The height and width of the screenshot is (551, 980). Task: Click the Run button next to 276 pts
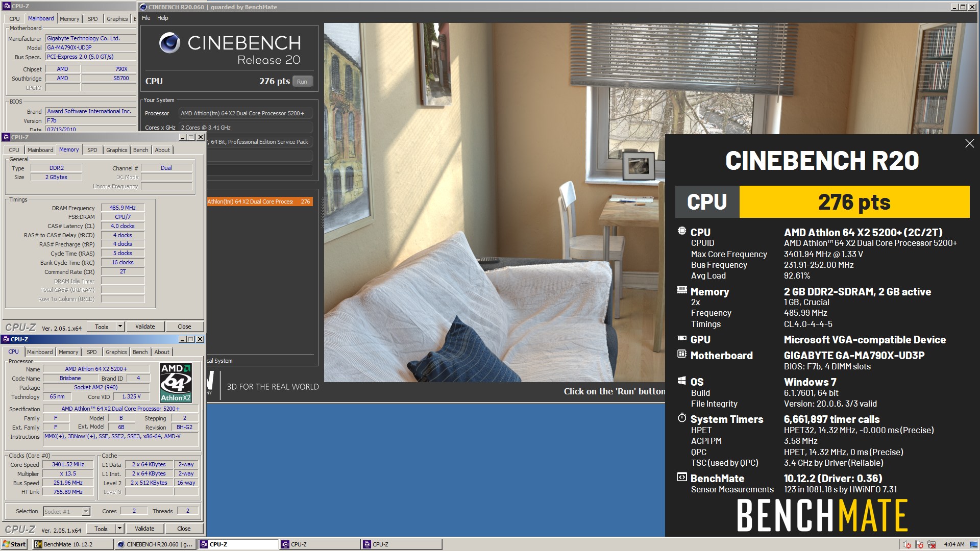302,82
